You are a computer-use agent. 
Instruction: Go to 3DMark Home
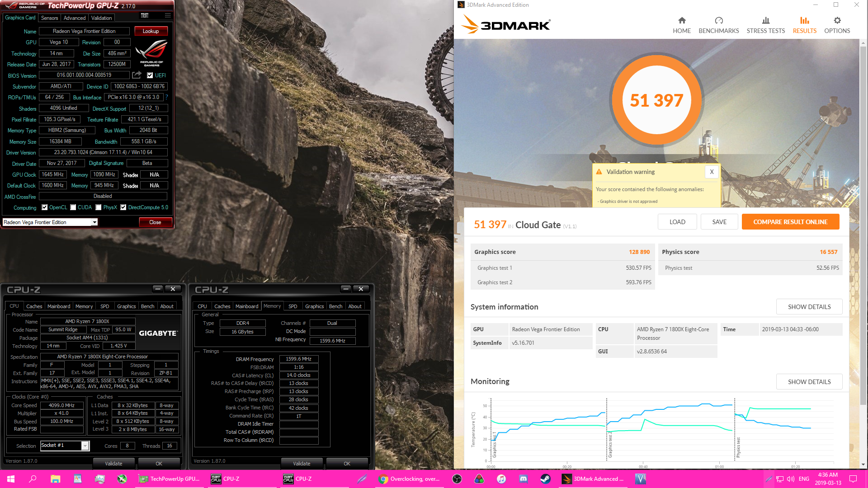pyautogui.click(x=682, y=25)
